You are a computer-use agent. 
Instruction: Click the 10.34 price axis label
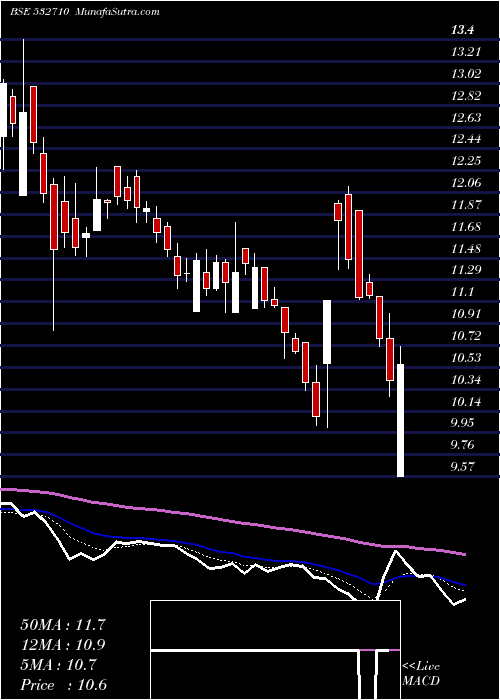[x=466, y=380]
